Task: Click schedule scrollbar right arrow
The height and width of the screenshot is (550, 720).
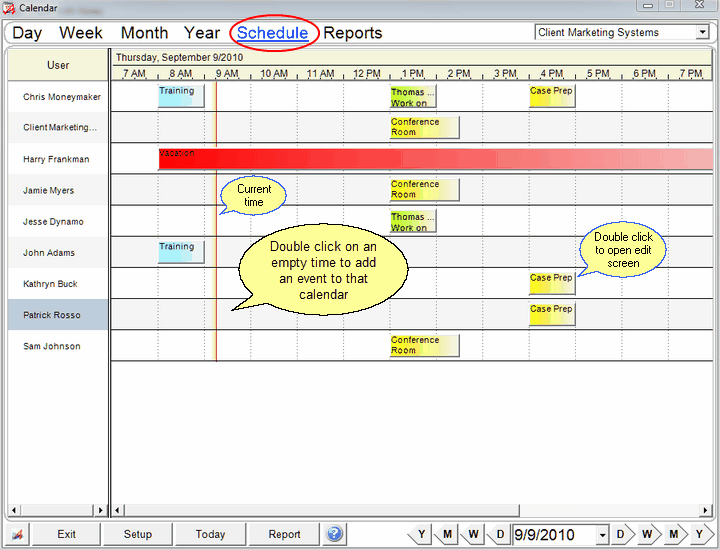Action: click(x=706, y=510)
